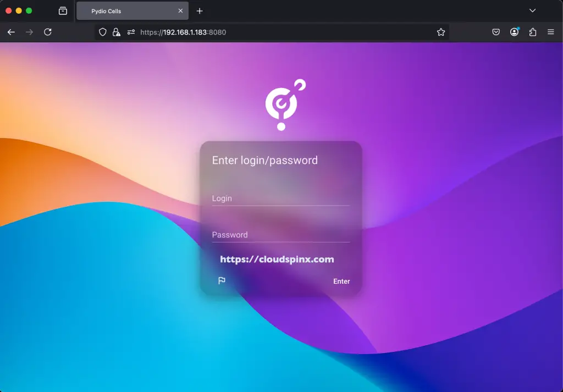Open the connection security padlock icon
This screenshot has width=563, height=392.
click(x=117, y=32)
